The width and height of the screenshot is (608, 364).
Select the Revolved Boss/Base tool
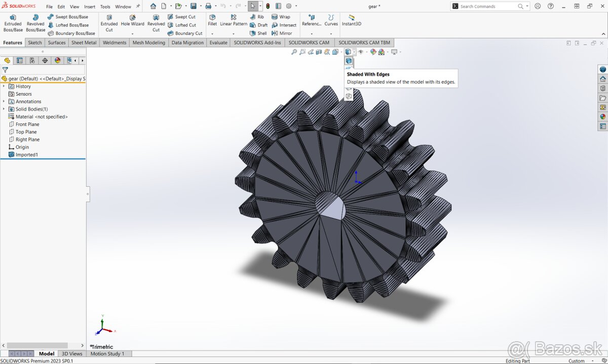coord(35,23)
